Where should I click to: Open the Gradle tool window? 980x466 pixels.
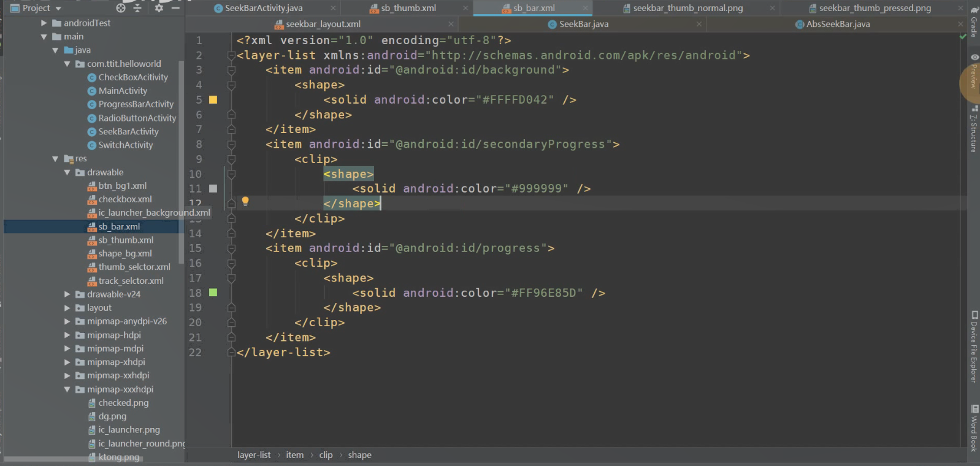[x=974, y=21]
